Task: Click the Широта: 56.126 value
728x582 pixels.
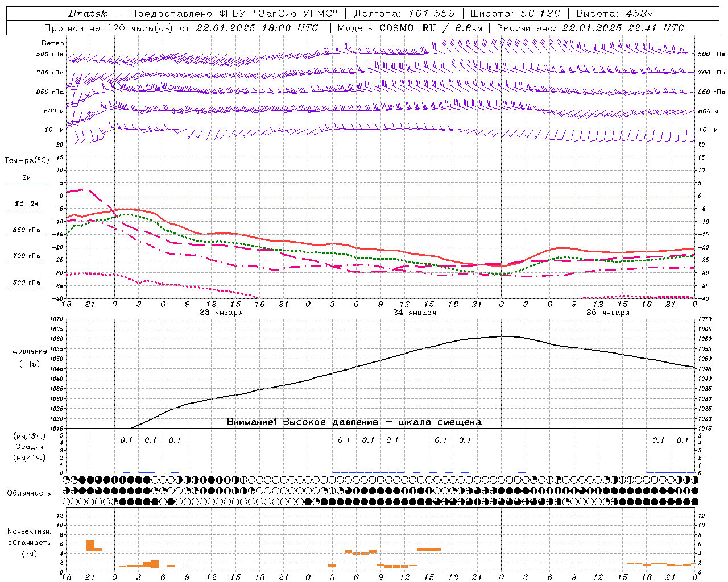Action: pyautogui.click(x=515, y=14)
